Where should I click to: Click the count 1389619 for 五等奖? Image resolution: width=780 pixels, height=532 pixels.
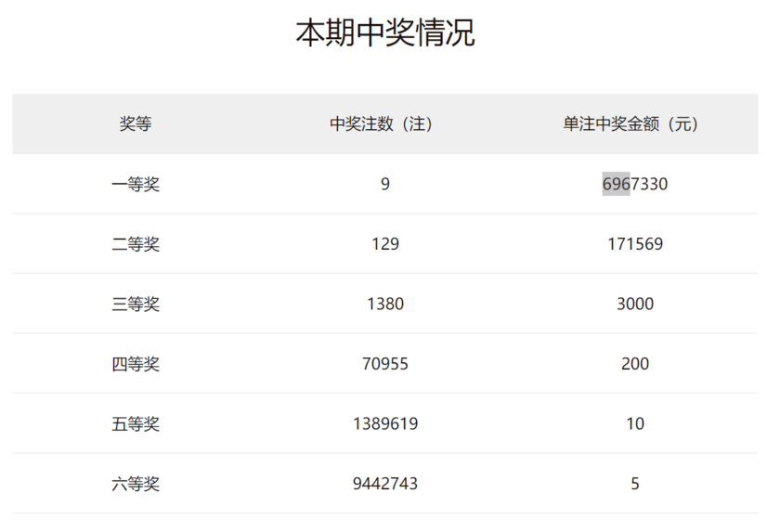point(385,424)
